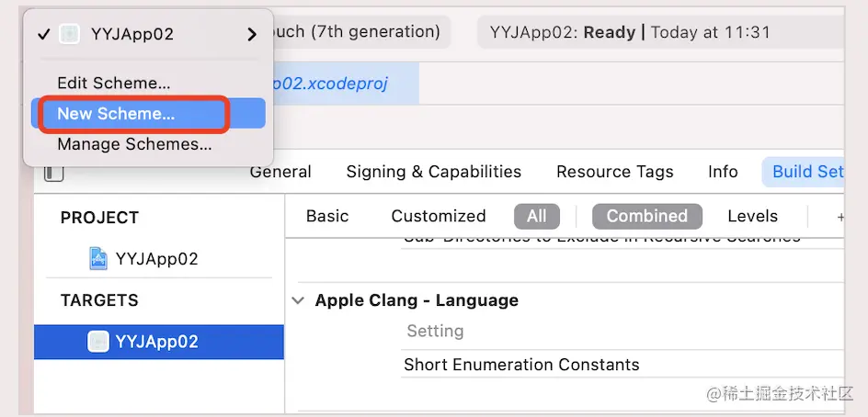The image size is (868, 417).
Task: Open Manage Schemes… from the menu
Action: click(134, 144)
